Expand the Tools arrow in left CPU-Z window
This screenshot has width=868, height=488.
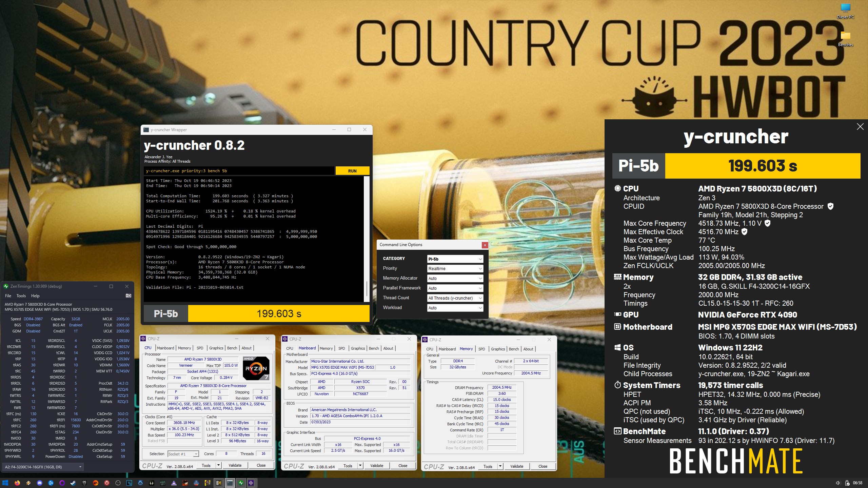tap(219, 465)
